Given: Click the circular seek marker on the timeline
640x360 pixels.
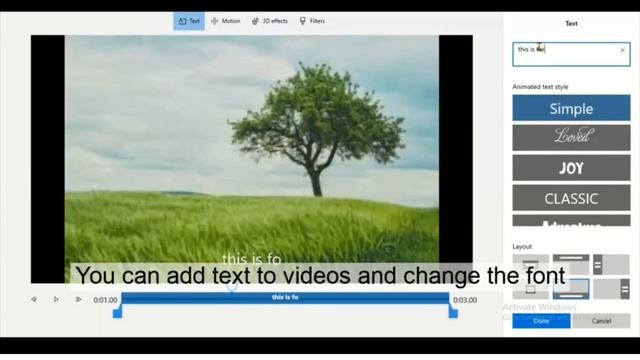Looking at the screenshot, I should click(232, 287).
